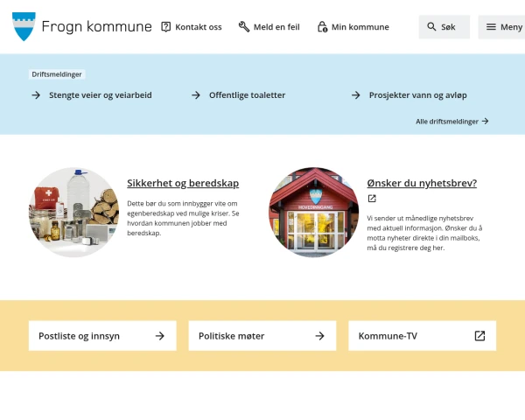Click the external link icon on Kommune-TV
This screenshot has width=525, height=420.
tap(479, 336)
